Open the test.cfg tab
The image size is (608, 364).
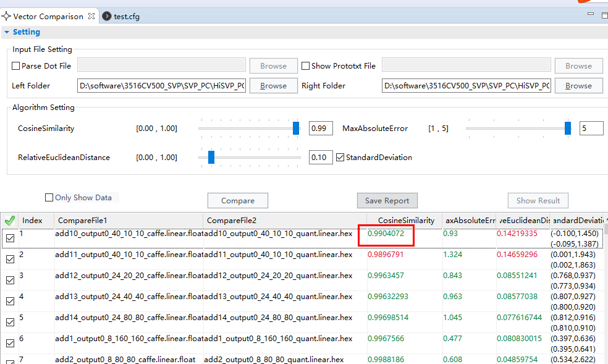click(127, 16)
